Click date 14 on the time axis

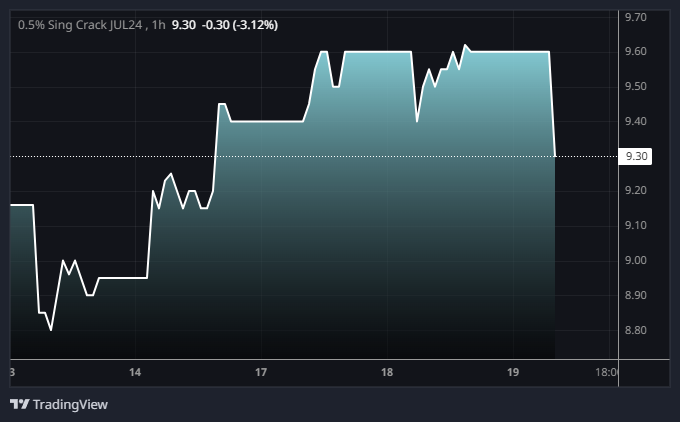pos(135,373)
